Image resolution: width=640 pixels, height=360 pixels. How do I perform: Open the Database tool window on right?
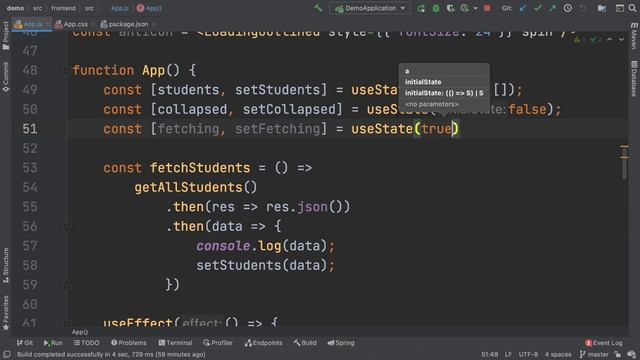point(634,79)
